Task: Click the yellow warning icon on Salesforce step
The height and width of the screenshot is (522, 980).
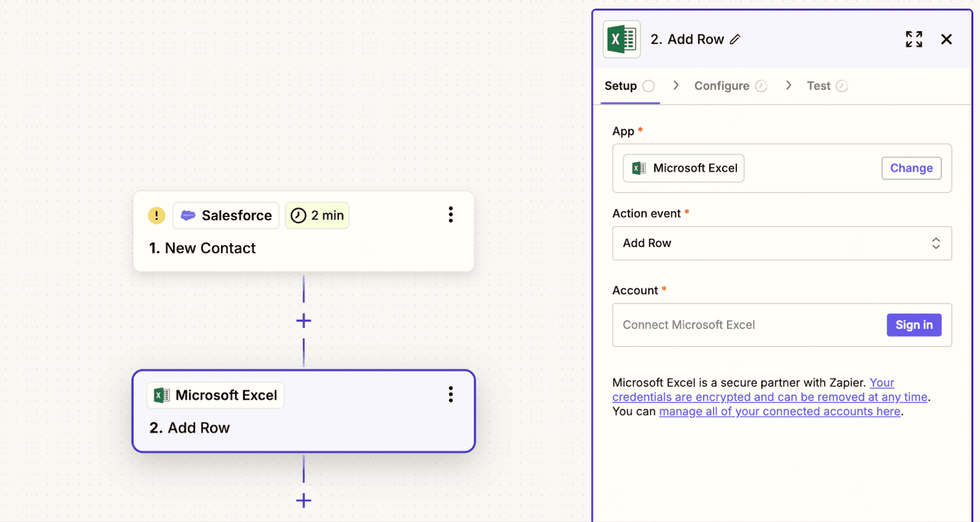Action: (x=157, y=216)
